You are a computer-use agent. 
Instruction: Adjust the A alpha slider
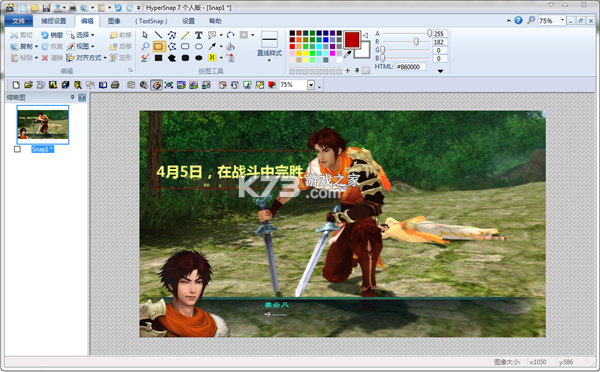click(429, 33)
